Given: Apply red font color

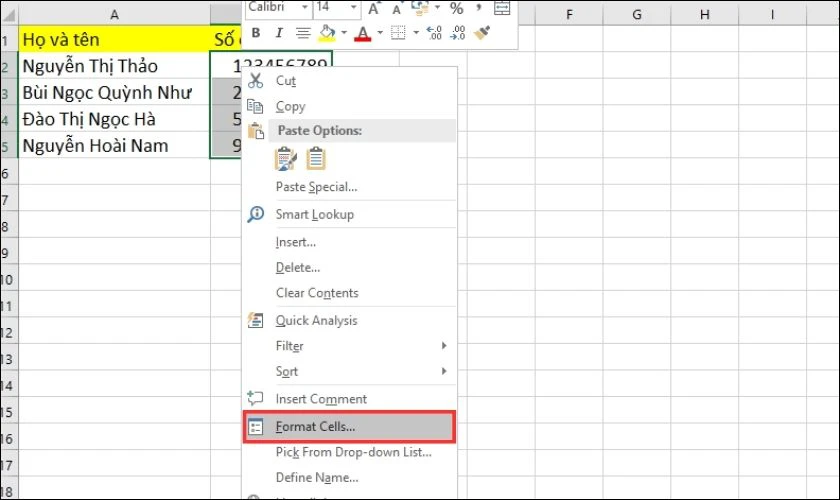Looking at the screenshot, I should click(x=363, y=33).
